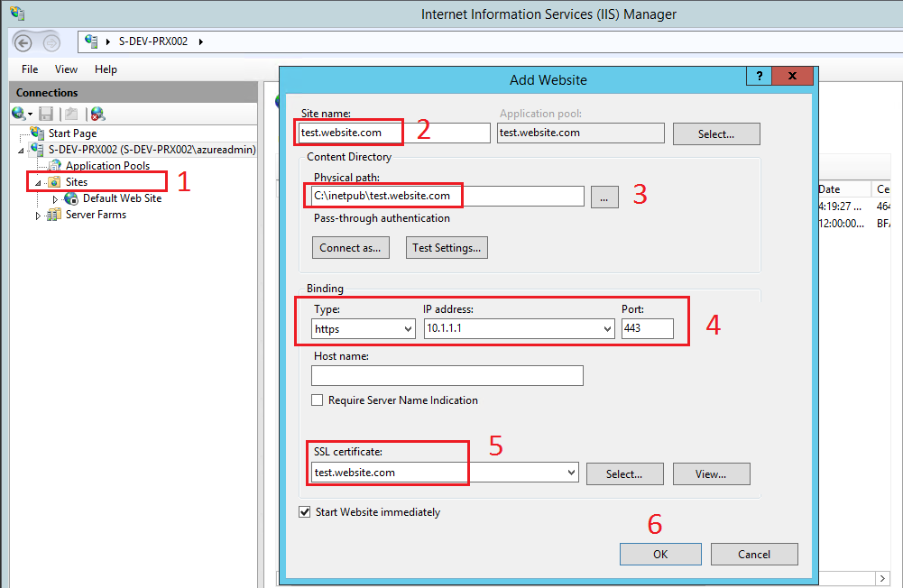Click the Save connections floppy disk icon

[46, 114]
